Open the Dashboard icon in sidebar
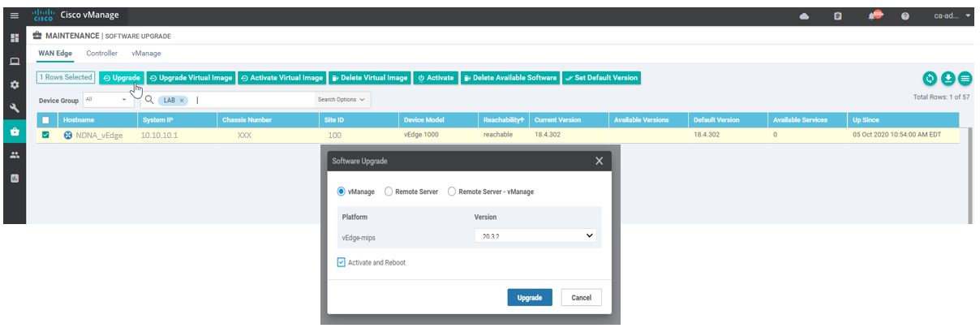980x328 pixels. click(14, 37)
